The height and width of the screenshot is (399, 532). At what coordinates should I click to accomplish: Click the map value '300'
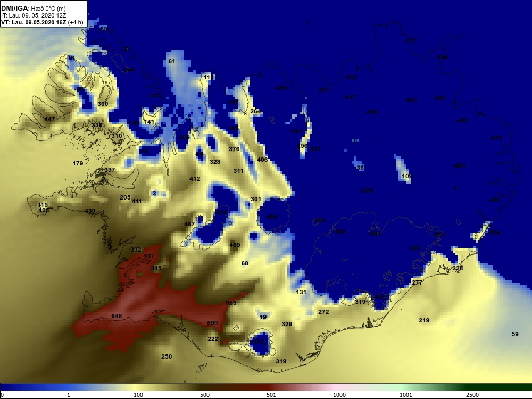click(103, 104)
